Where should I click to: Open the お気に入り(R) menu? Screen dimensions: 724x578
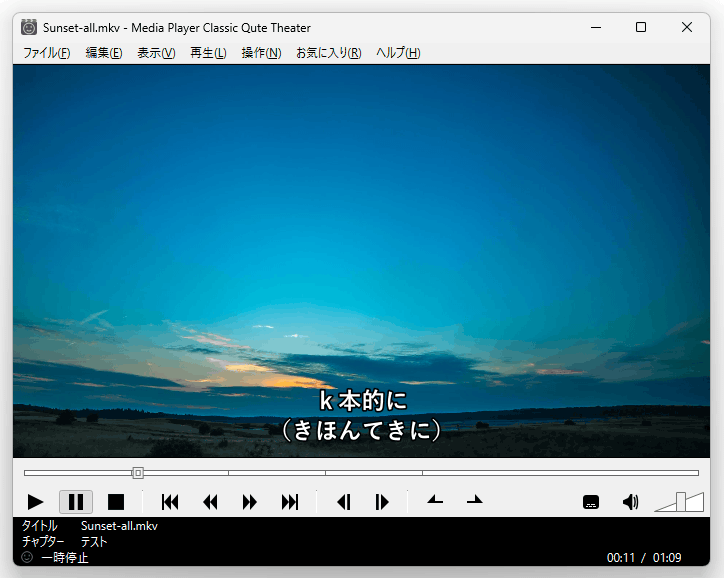[329, 53]
